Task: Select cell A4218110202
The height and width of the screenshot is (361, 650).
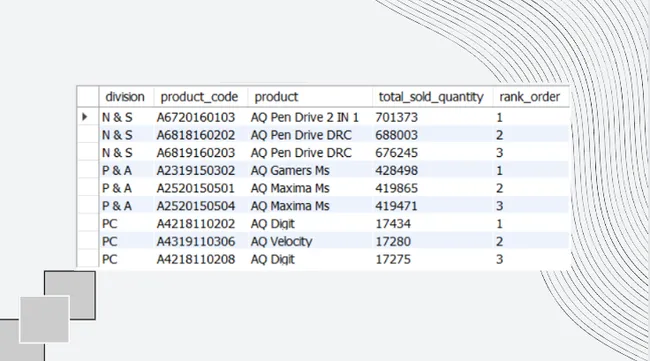Action: click(x=196, y=224)
